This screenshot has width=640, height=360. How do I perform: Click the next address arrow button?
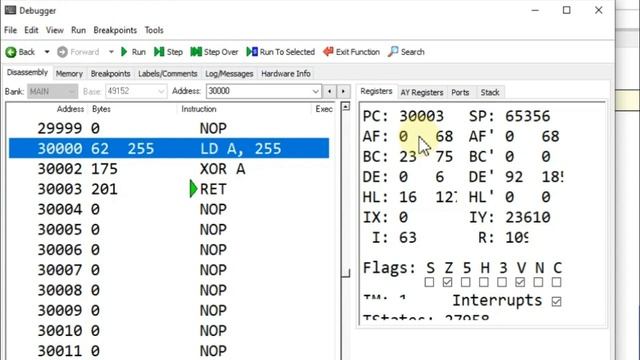coord(343,91)
